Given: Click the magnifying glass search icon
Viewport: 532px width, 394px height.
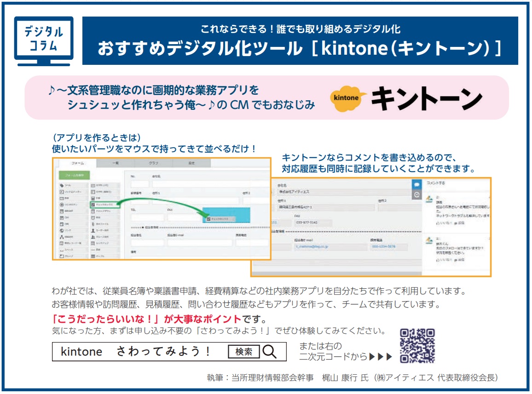Looking at the screenshot, I should pos(269,352).
